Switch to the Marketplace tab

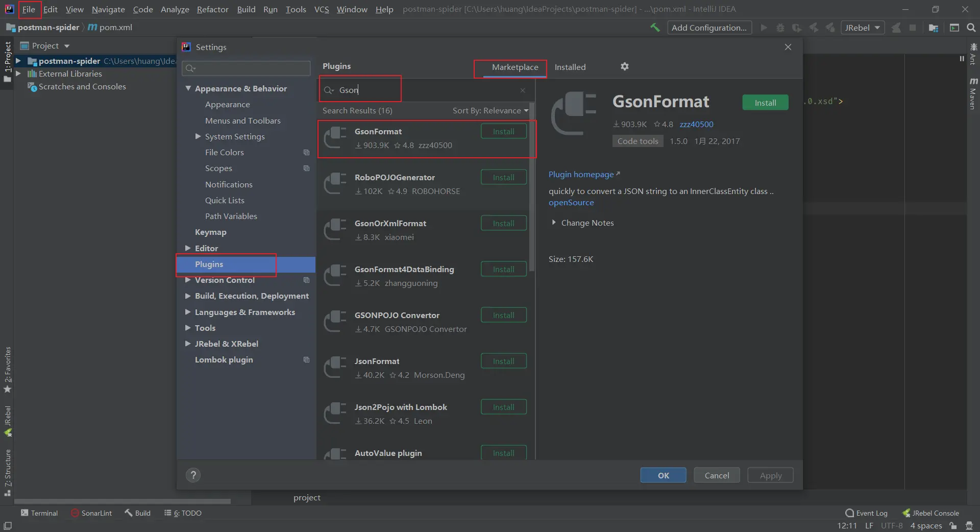click(515, 67)
